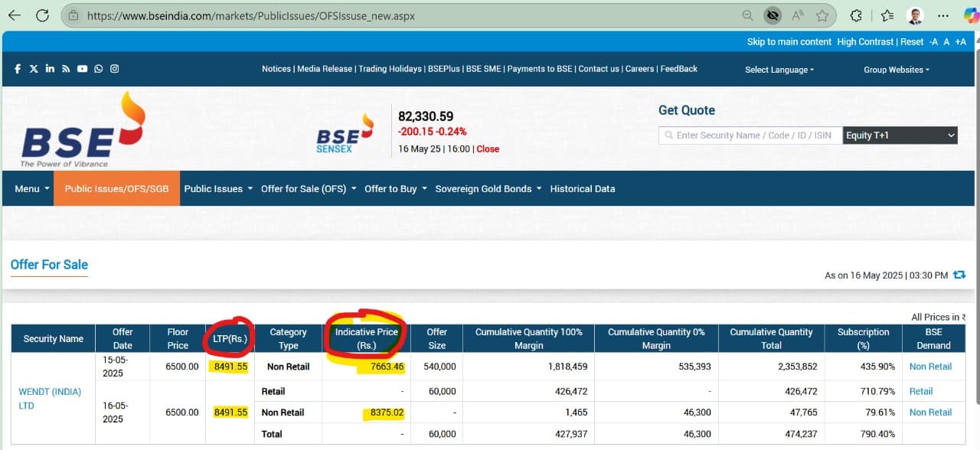Add this page to favorites star
The image size is (980, 450).
point(822,15)
